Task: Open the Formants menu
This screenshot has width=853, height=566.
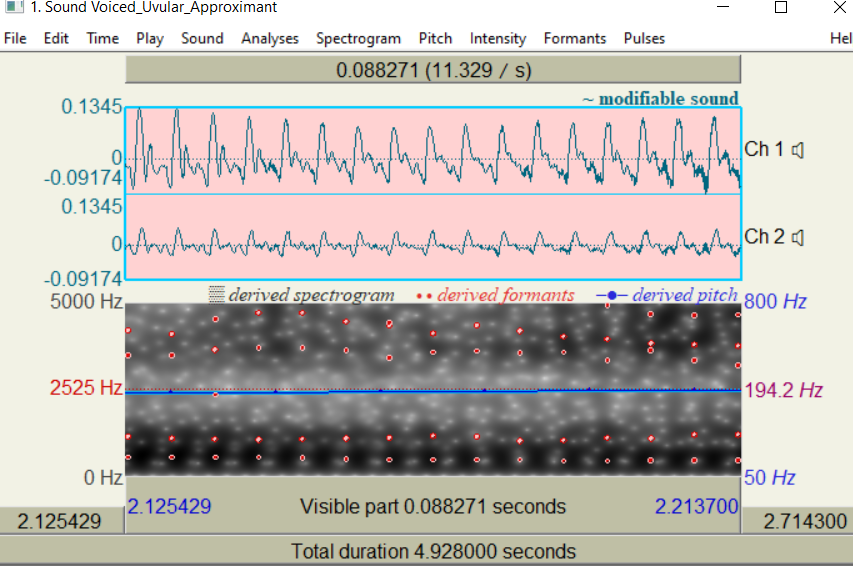Action: [575, 39]
